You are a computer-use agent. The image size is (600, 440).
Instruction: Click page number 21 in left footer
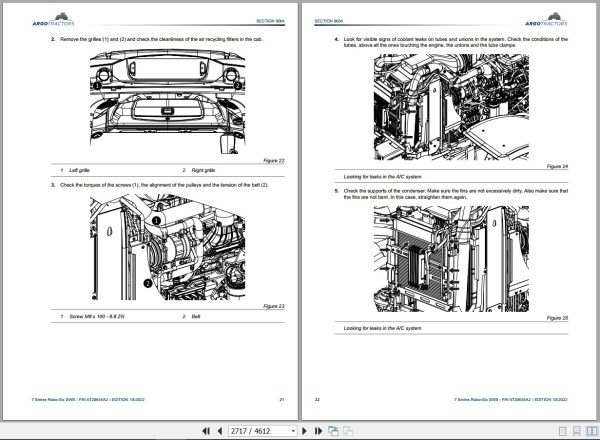pos(282,399)
